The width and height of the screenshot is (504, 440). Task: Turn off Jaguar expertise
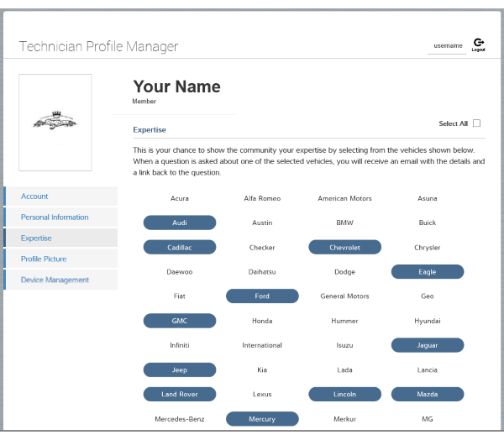(428, 345)
